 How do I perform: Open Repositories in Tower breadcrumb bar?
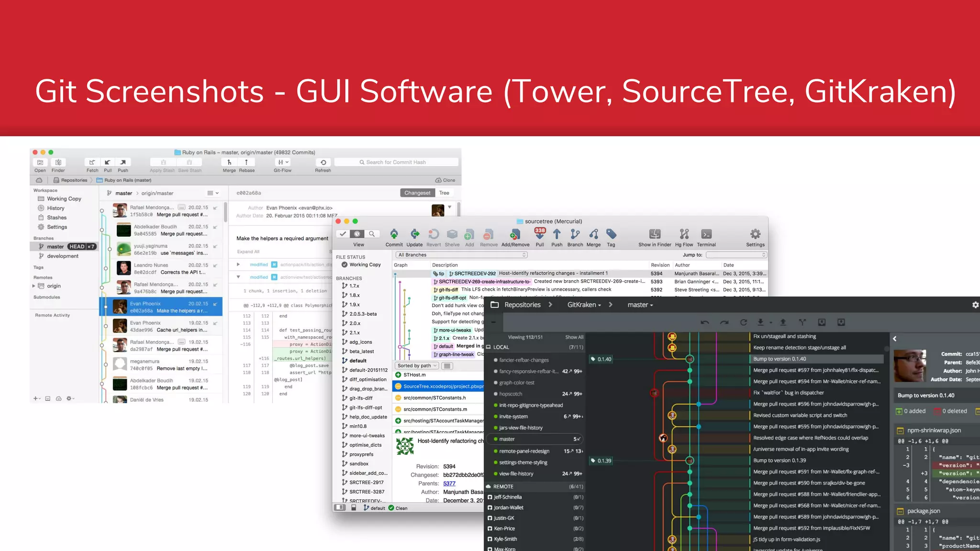(70, 180)
